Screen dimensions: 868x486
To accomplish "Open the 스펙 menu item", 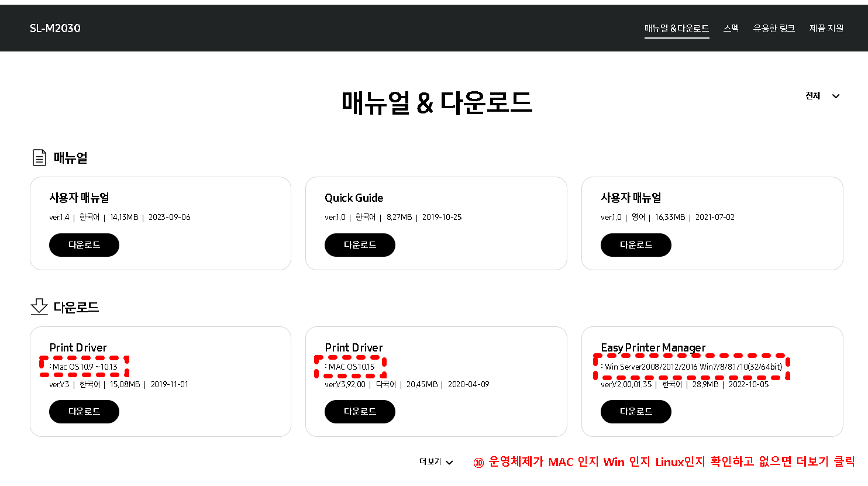I will pos(731,27).
